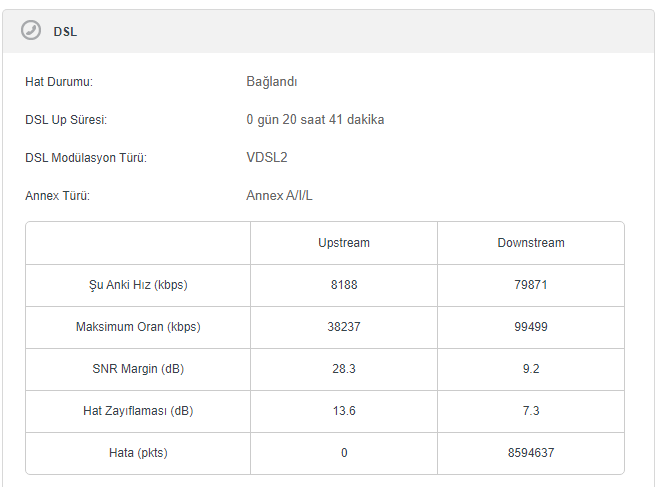Select the Bağlandı line status value
668x487 pixels.
coord(271,82)
